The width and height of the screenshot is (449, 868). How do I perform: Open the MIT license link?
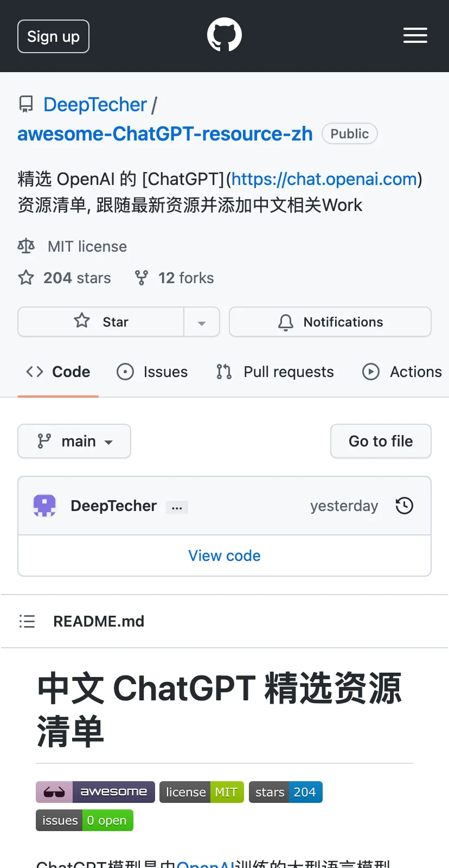(87, 246)
